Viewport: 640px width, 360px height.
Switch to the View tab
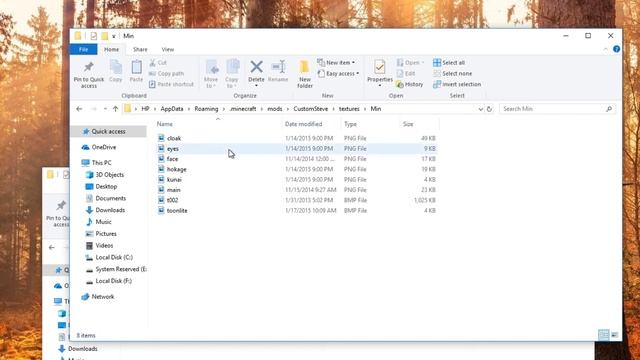[168, 49]
